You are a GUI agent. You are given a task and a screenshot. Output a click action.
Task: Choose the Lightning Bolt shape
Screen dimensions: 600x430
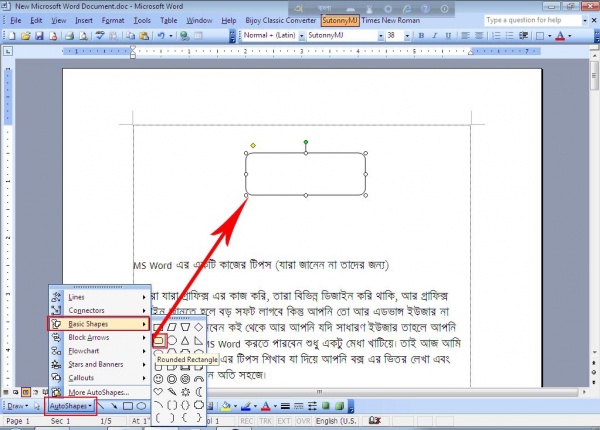pos(172,392)
